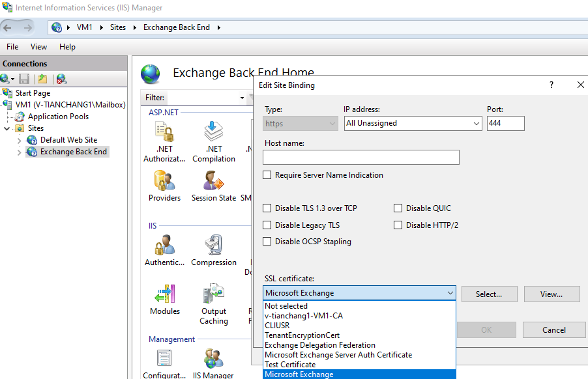
Task: Click the Delete Connection icon in Connections toolbar
Action: pyautogui.click(x=61, y=79)
